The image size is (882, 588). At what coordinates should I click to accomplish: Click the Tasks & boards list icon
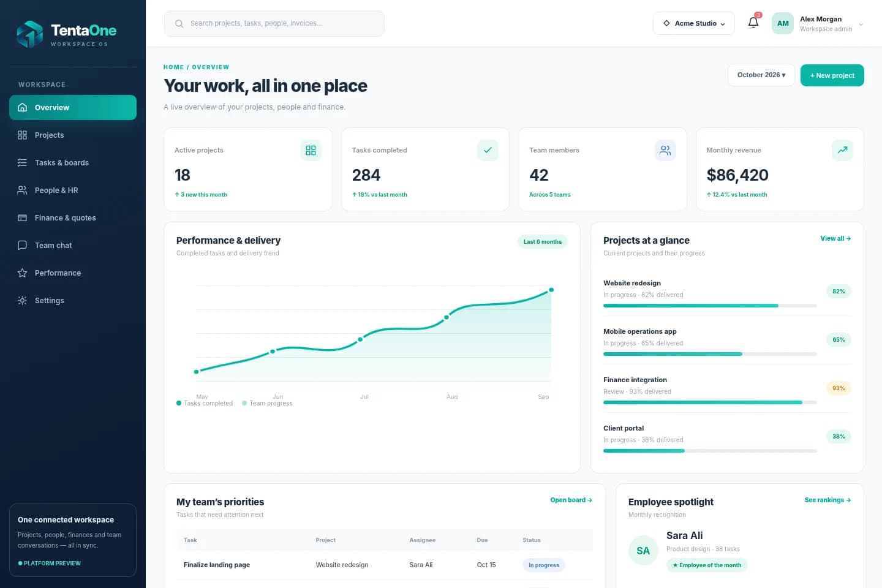coord(23,162)
